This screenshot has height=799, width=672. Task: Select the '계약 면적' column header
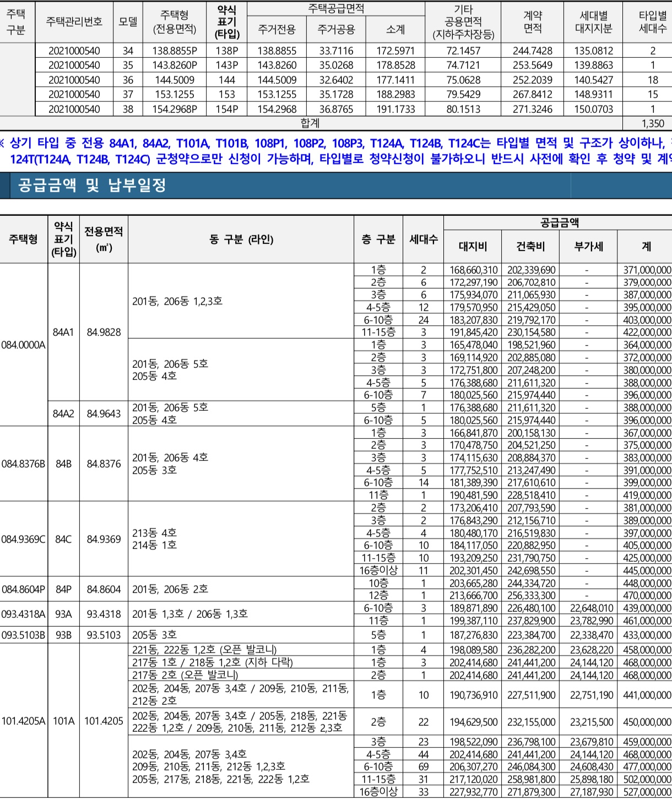(x=532, y=21)
